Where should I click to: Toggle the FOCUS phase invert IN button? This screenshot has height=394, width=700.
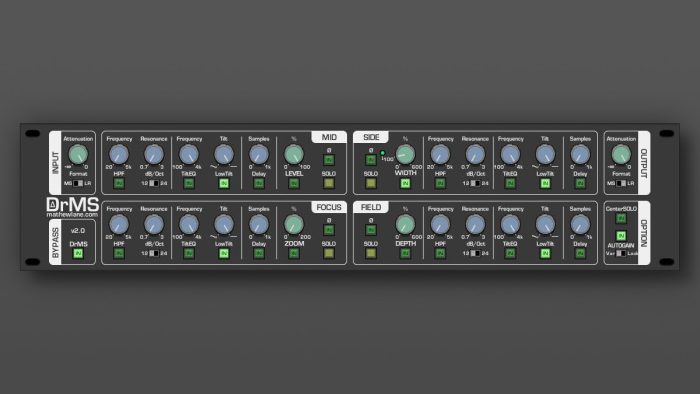click(329, 230)
